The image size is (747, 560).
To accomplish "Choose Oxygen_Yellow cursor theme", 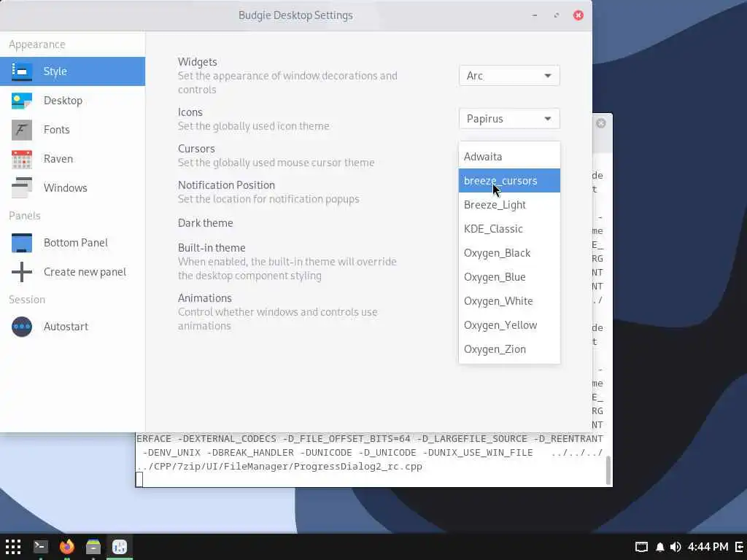I will pyautogui.click(x=509, y=325).
